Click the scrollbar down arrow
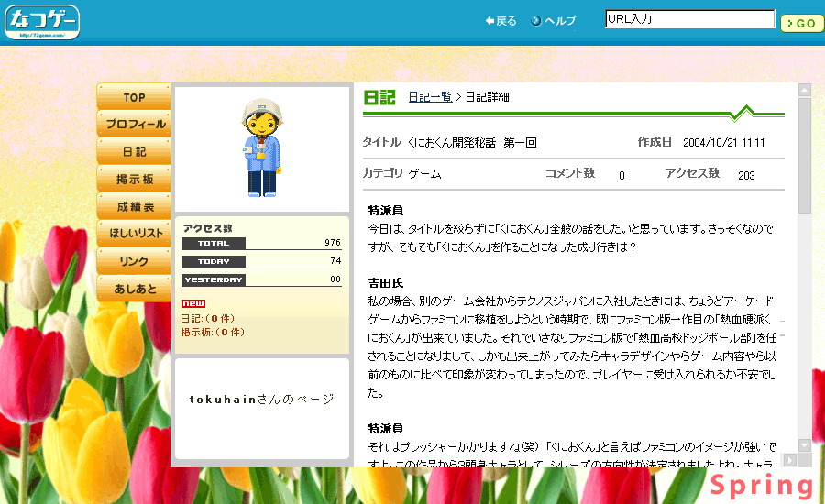Viewport: 825px width, 504px height. [x=805, y=445]
